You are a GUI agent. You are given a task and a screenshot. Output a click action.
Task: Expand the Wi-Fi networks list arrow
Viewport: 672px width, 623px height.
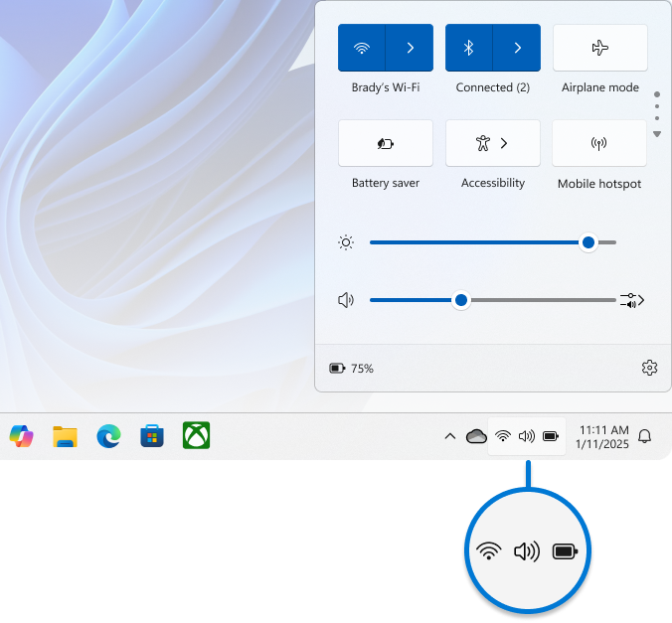tap(410, 48)
